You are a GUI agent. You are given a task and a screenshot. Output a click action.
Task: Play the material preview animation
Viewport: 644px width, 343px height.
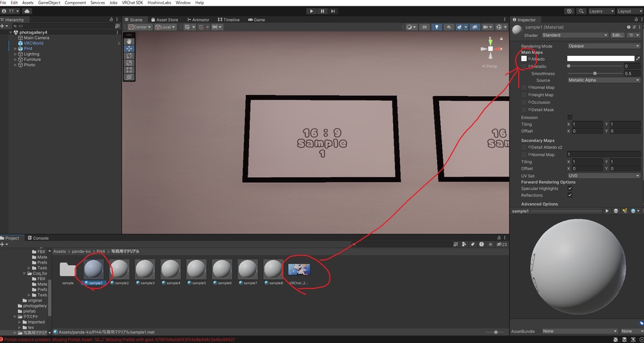click(x=607, y=211)
